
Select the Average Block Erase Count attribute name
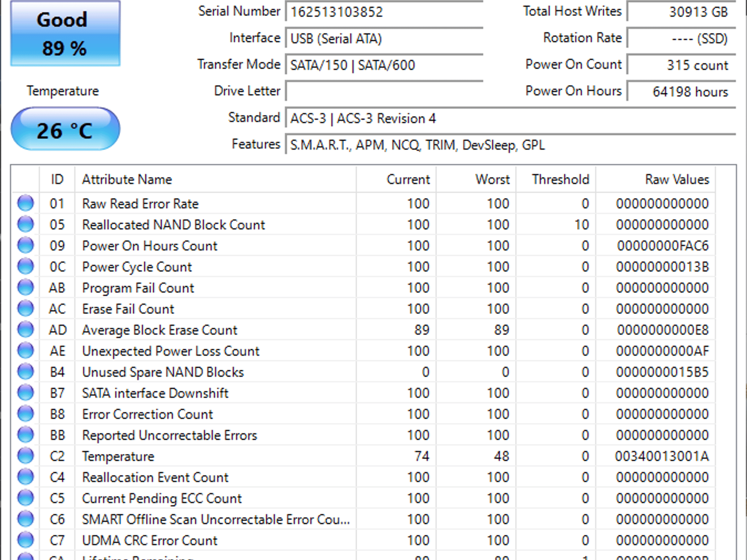[159, 330]
